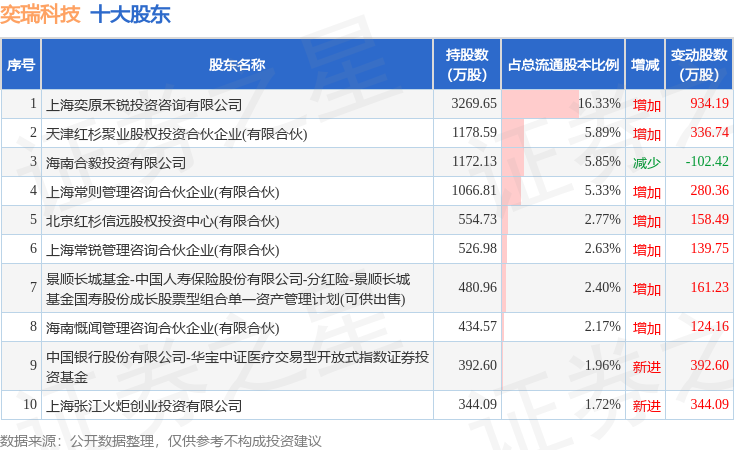Click holding value 1172.13

tap(474, 161)
